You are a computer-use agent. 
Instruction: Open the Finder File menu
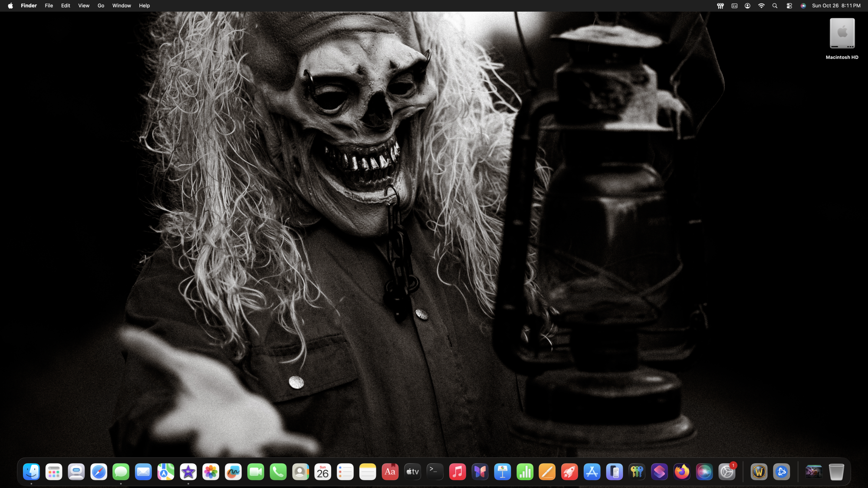pos(49,6)
